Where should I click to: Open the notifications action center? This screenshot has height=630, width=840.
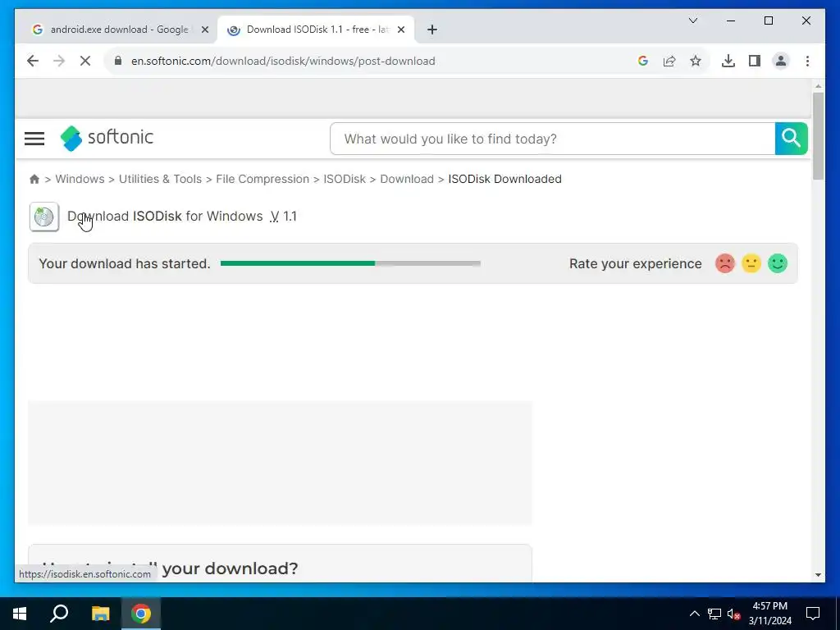point(813,614)
